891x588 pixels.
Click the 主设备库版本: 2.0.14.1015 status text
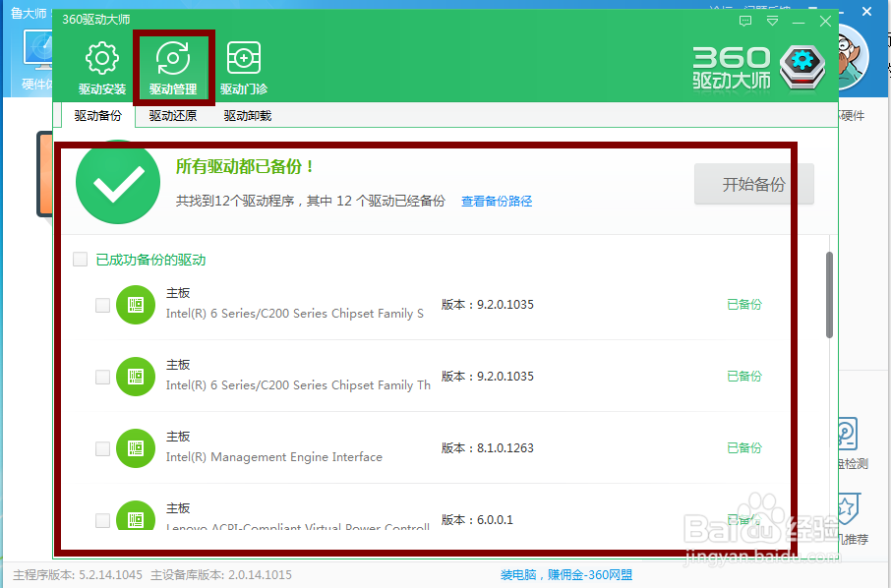tap(221, 575)
